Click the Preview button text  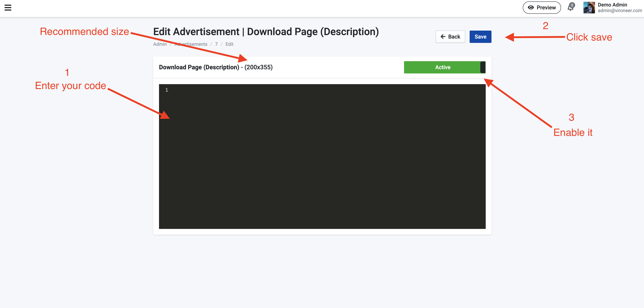546,8
